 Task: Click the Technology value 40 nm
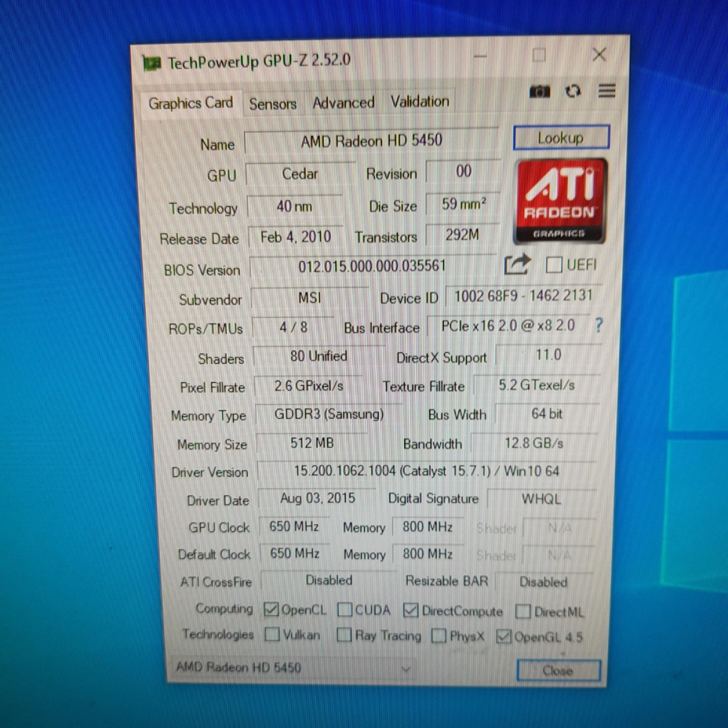[x=294, y=206]
